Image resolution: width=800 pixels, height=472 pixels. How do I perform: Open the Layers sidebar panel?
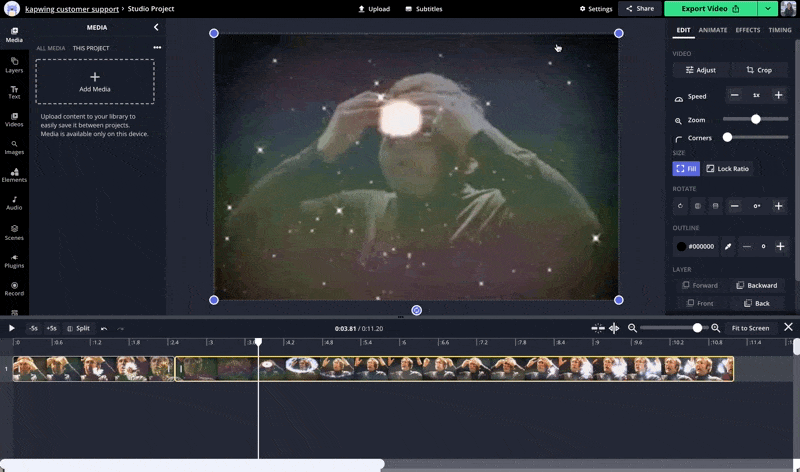point(14,65)
